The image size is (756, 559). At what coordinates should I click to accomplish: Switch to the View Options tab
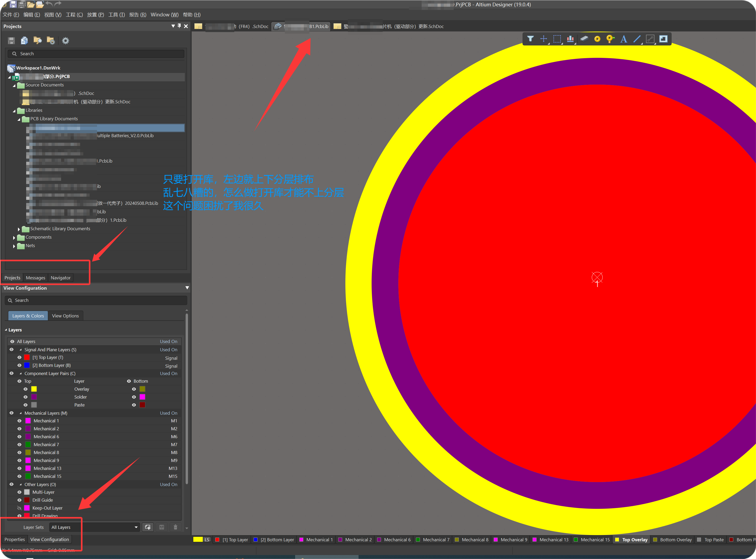click(65, 316)
